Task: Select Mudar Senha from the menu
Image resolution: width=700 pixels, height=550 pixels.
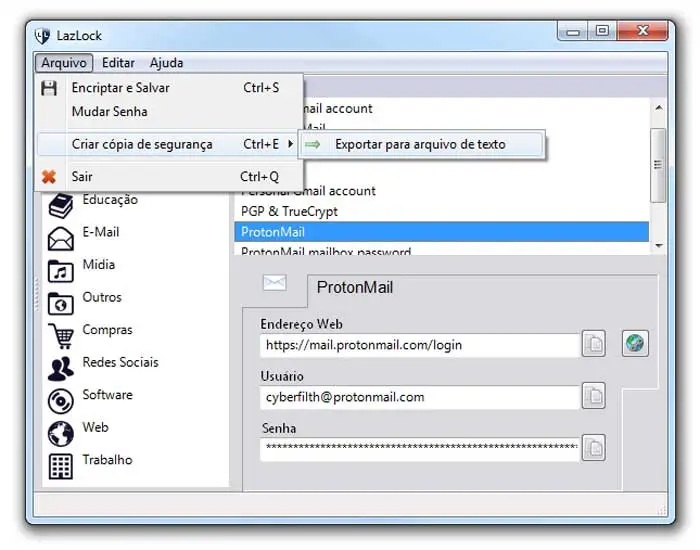Action: (x=170, y=112)
